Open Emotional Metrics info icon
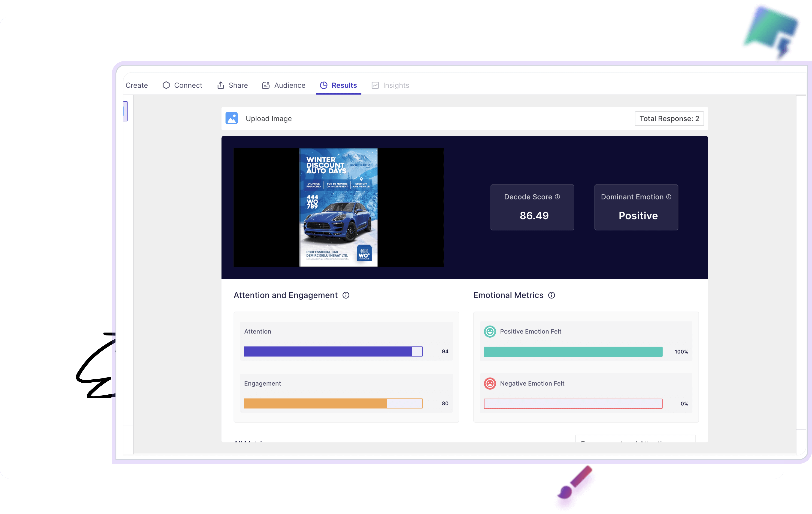This screenshot has width=812, height=514. tap(551, 295)
